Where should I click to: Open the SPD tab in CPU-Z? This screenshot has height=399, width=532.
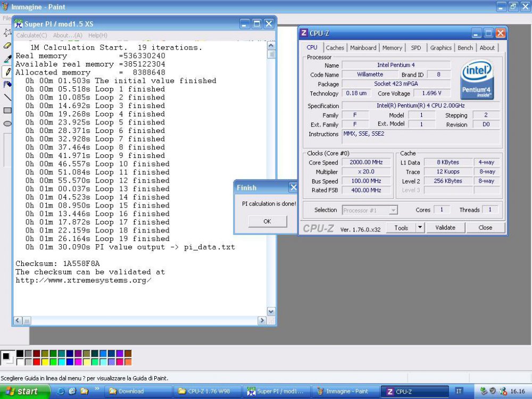[x=416, y=47]
